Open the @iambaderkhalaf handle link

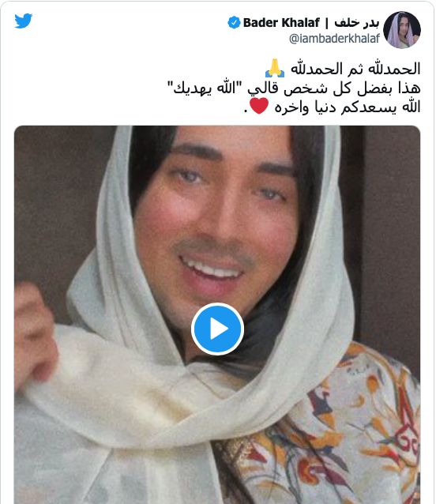334,39
